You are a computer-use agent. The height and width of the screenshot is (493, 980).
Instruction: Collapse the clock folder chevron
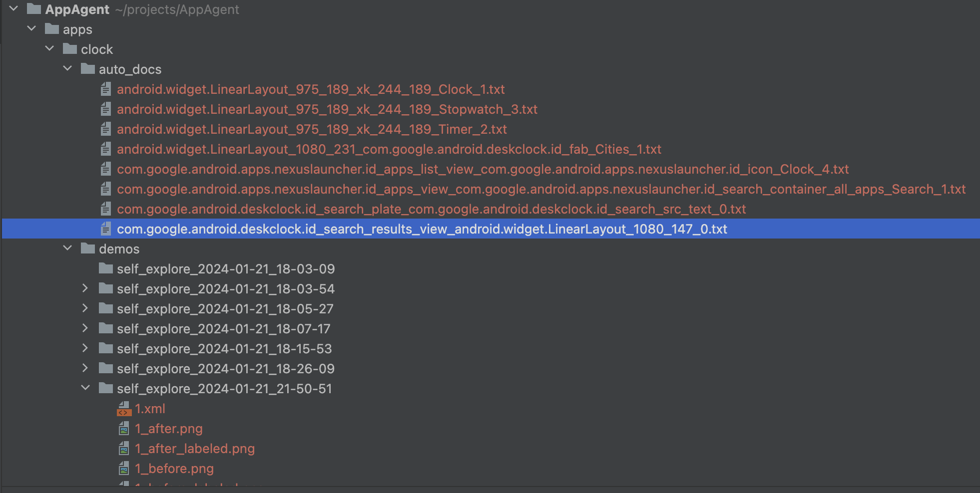click(x=49, y=48)
